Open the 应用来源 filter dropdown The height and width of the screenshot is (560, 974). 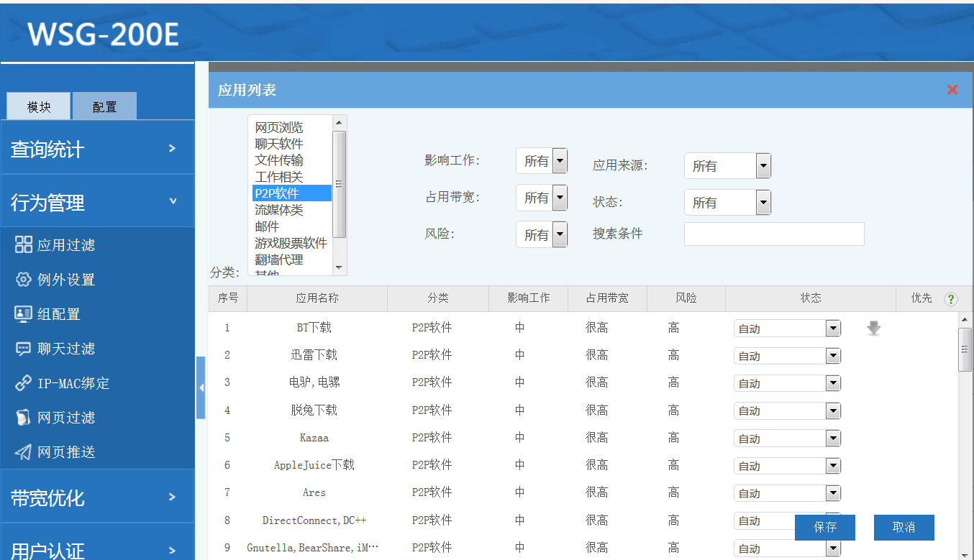pos(727,166)
